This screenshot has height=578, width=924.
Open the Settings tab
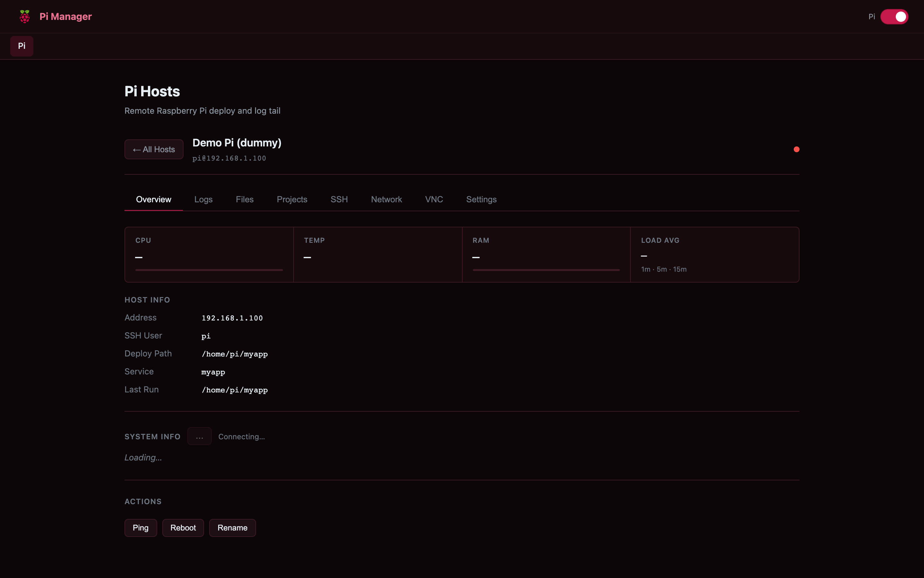point(482,199)
